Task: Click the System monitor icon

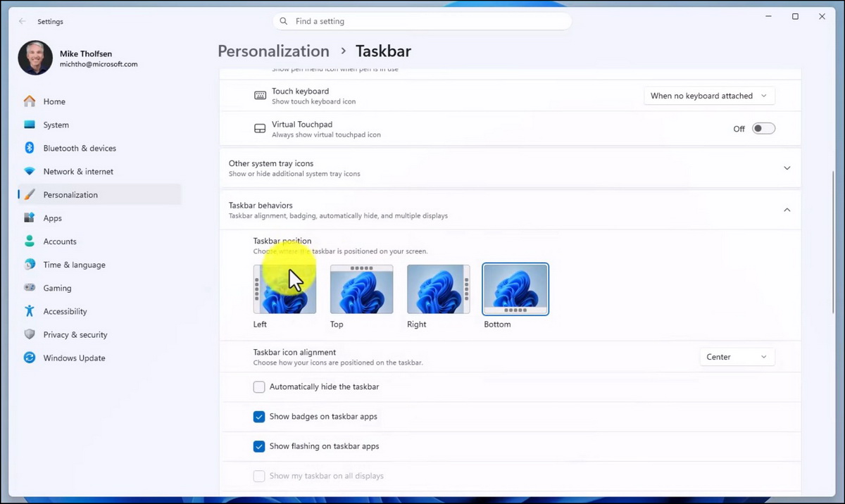Action: (30, 125)
